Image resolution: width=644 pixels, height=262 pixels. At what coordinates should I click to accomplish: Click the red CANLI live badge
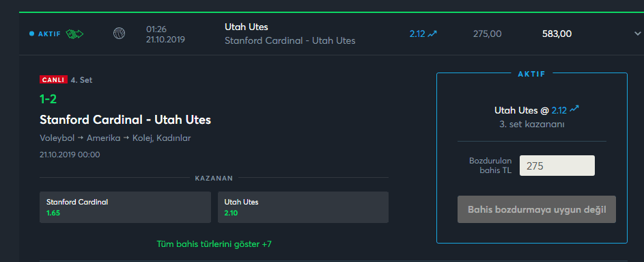click(53, 80)
